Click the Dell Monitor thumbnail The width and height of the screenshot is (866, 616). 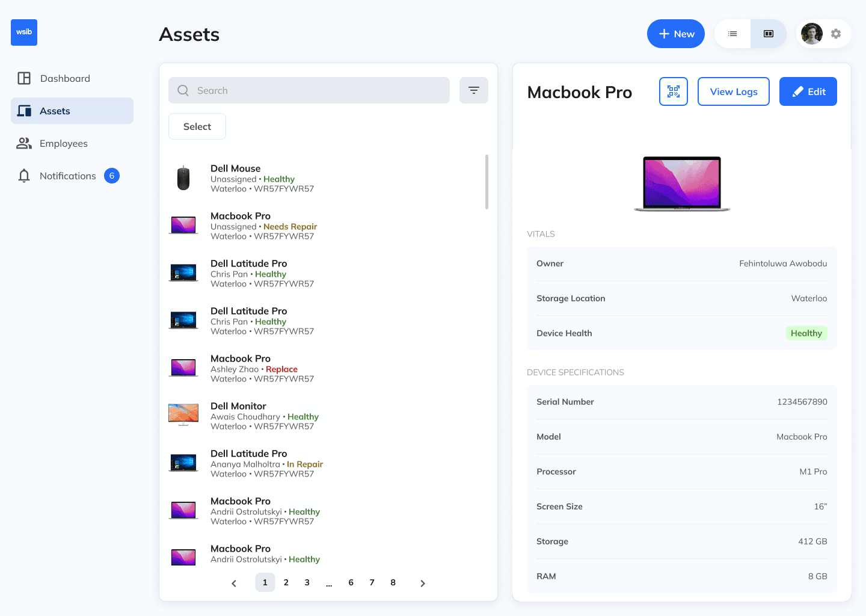pyautogui.click(x=183, y=414)
